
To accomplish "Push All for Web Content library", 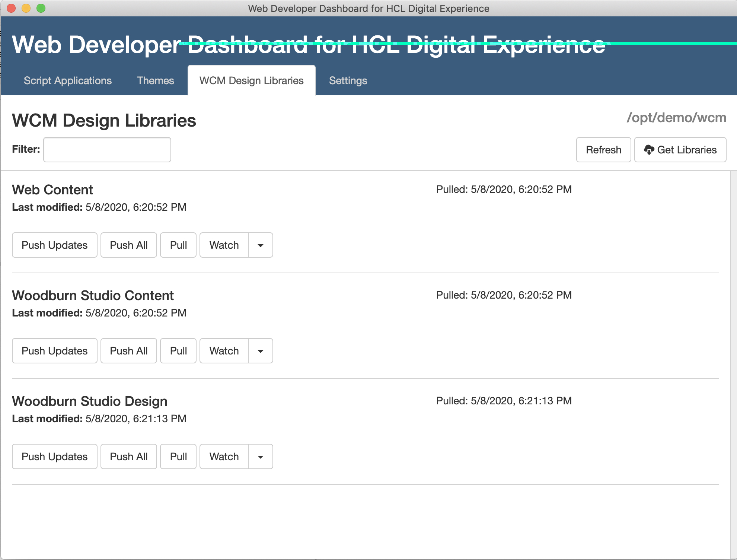I will point(129,245).
